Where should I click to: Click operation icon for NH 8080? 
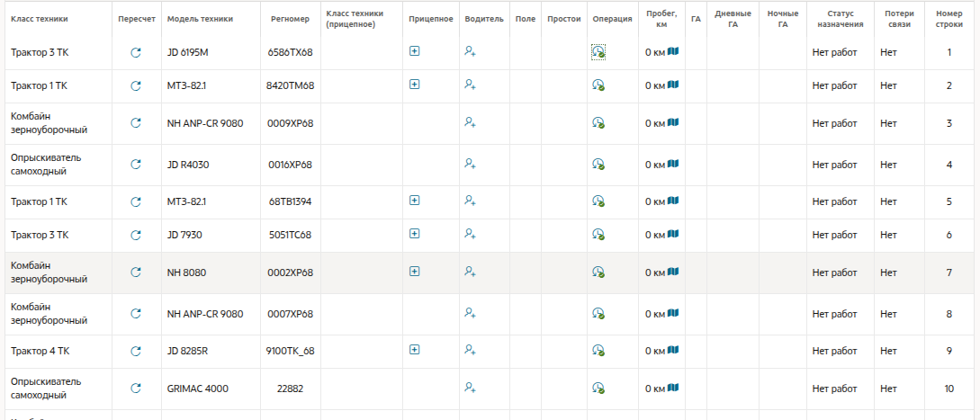click(x=598, y=272)
